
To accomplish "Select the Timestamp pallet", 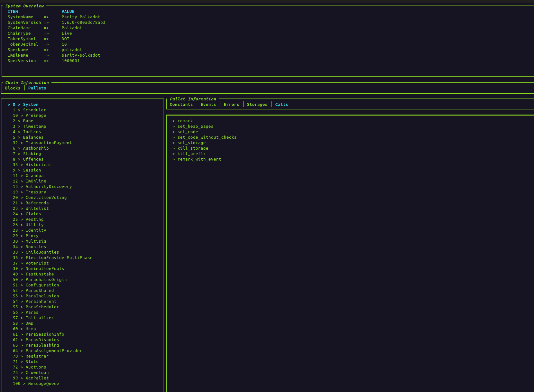I will pos(29,126).
